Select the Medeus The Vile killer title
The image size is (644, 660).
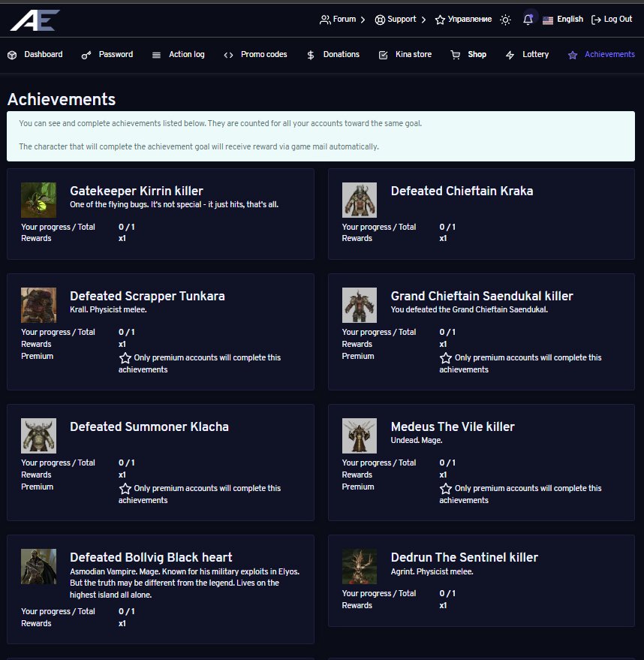click(453, 426)
